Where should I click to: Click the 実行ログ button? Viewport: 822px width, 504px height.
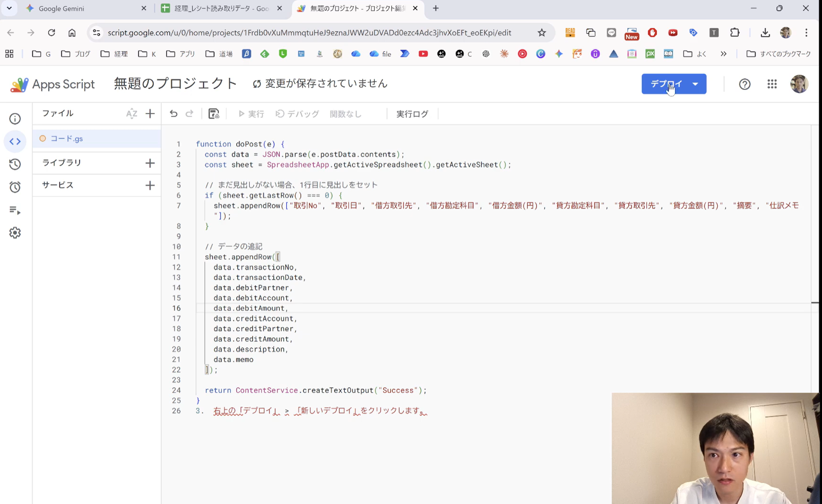pos(412,114)
